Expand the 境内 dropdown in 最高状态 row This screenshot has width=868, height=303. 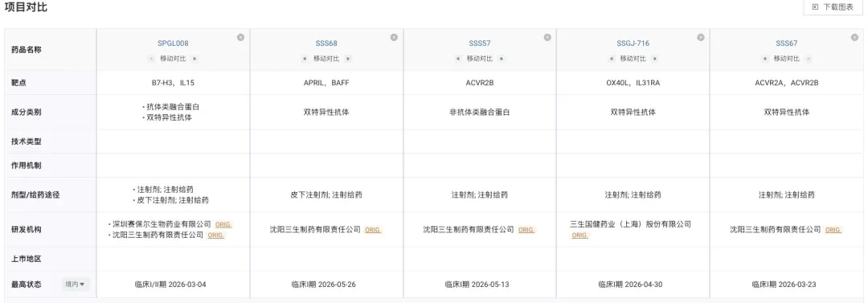76,285
